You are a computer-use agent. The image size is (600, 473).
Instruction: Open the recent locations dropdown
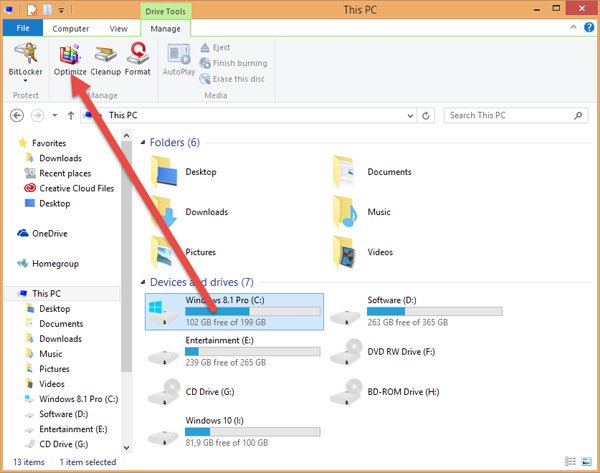[55, 115]
